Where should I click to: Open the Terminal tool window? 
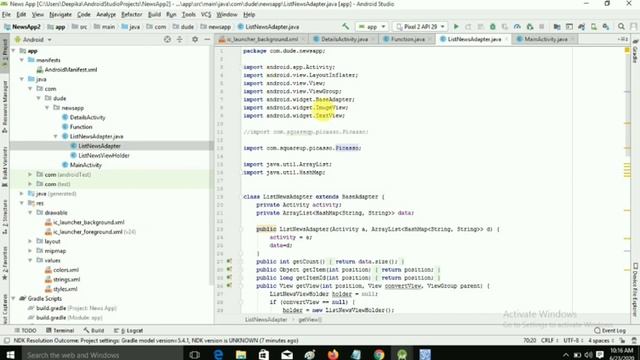coord(60,330)
